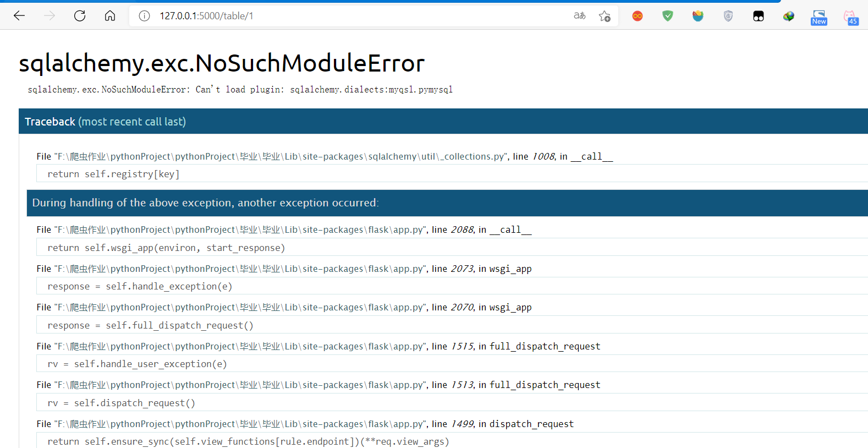Open the gray shield extension icon
Image resolution: width=868 pixels, height=448 pixels.
728,16
